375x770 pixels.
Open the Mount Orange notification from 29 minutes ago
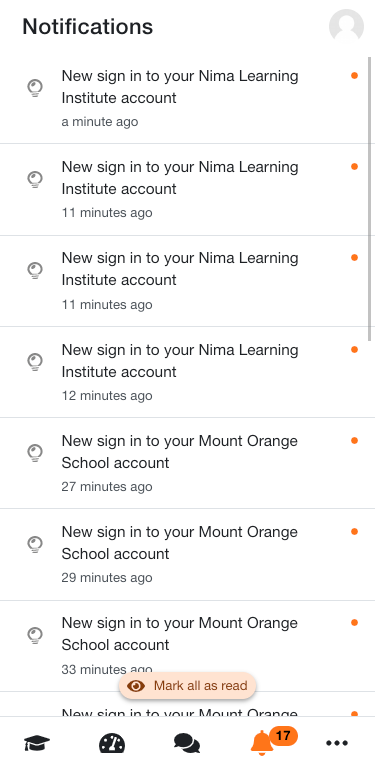188,554
